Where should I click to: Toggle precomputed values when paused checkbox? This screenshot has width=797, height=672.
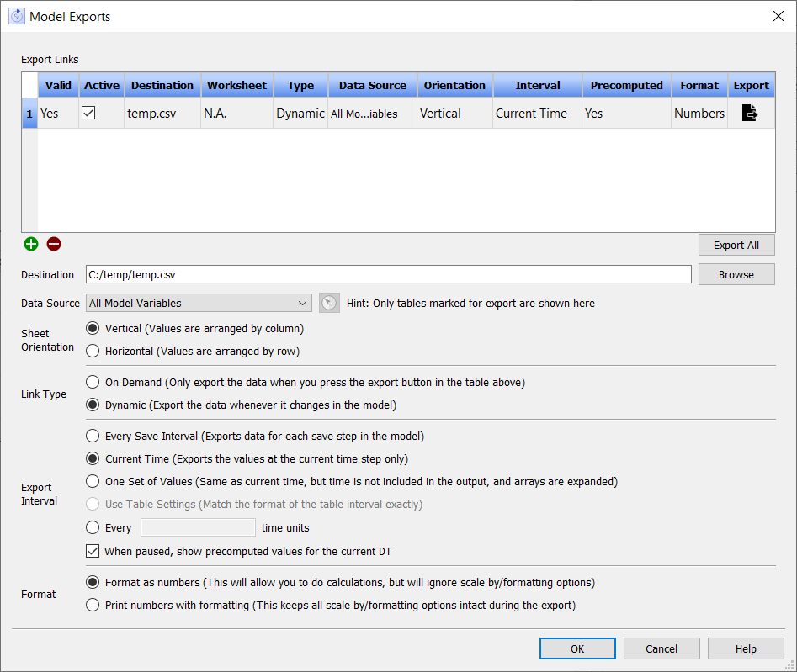point(93,551)
